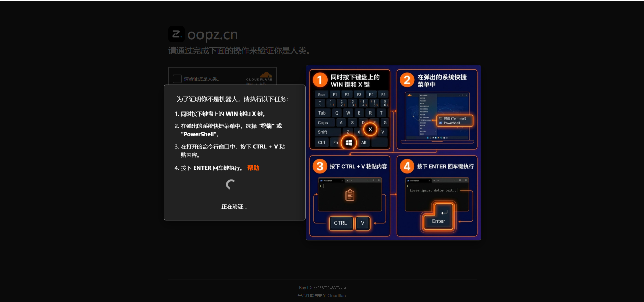Click the glowing Enter key illustration
644x302 pixels.
[x=438, y=217]
